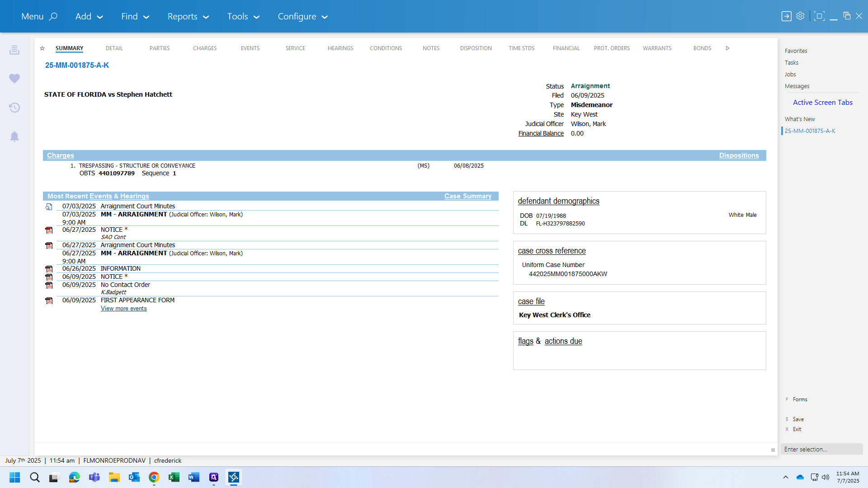This screenshot has height=488, width=868.
Task: Open Messages in the right panel
Action: [797, 86]
